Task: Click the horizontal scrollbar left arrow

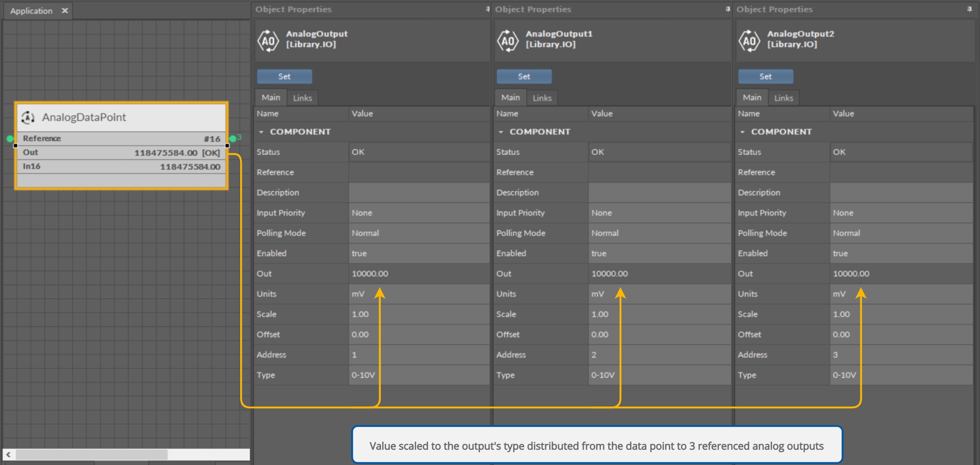Action: pos(8,454)
